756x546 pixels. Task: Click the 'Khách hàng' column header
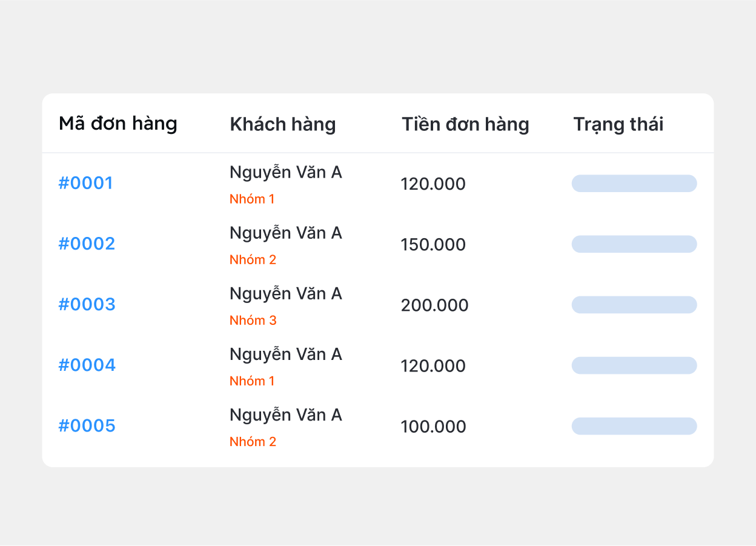(x=282, y=124)
